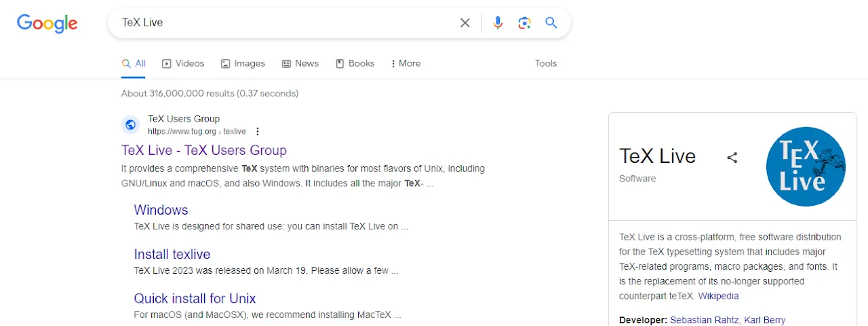Screen dimensions: 868x326
Task: Clear the search box text
Action: [465, 23]
